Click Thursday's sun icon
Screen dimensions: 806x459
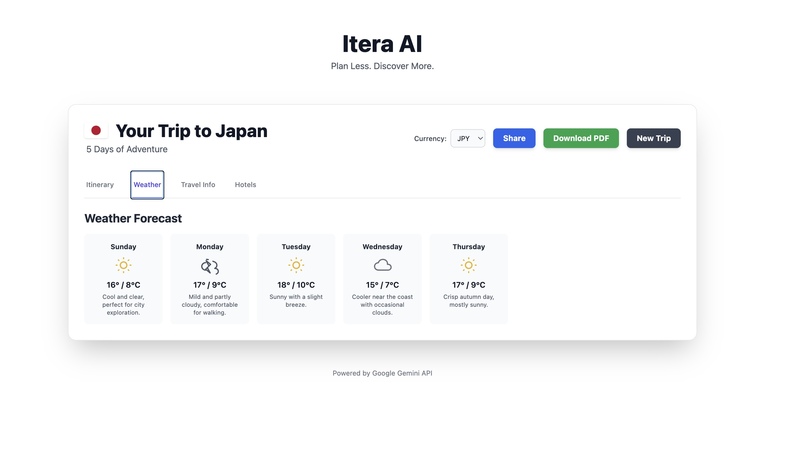point(468,265)
